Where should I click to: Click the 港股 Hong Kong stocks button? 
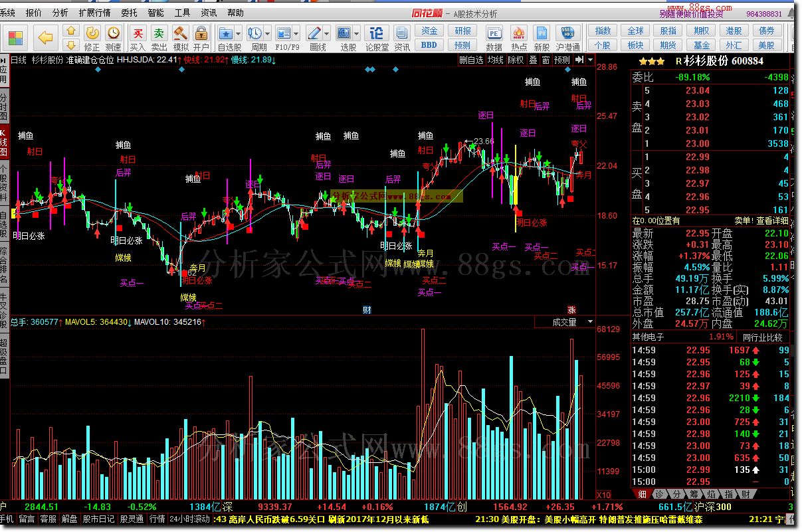[734, 31]
